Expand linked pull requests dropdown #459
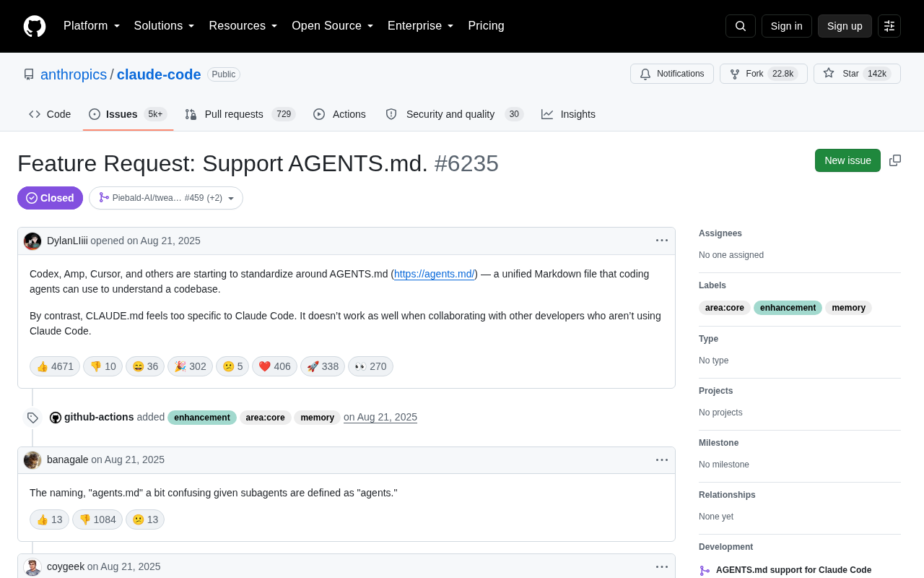The height and width of the screenshot is (578, 924). 166,198
